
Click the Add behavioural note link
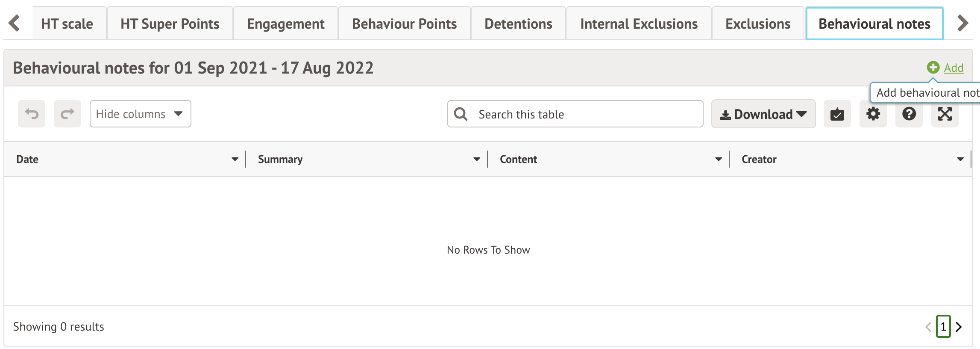(x=954, y=68)
